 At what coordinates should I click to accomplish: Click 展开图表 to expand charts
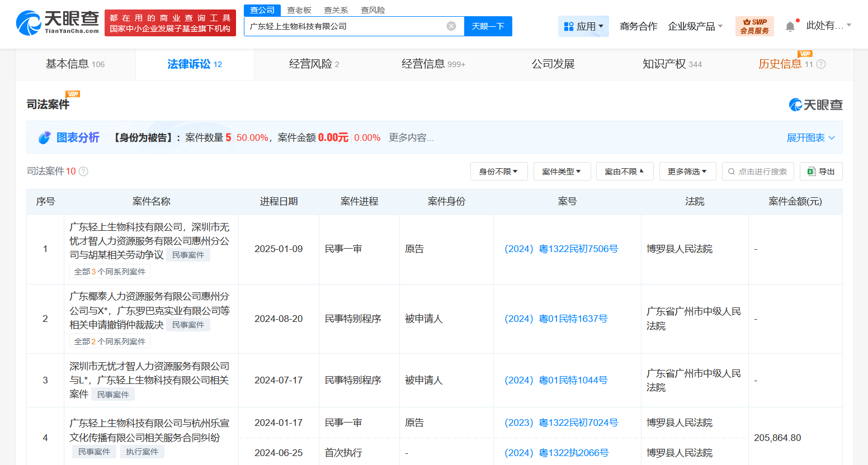coord(807,137)
